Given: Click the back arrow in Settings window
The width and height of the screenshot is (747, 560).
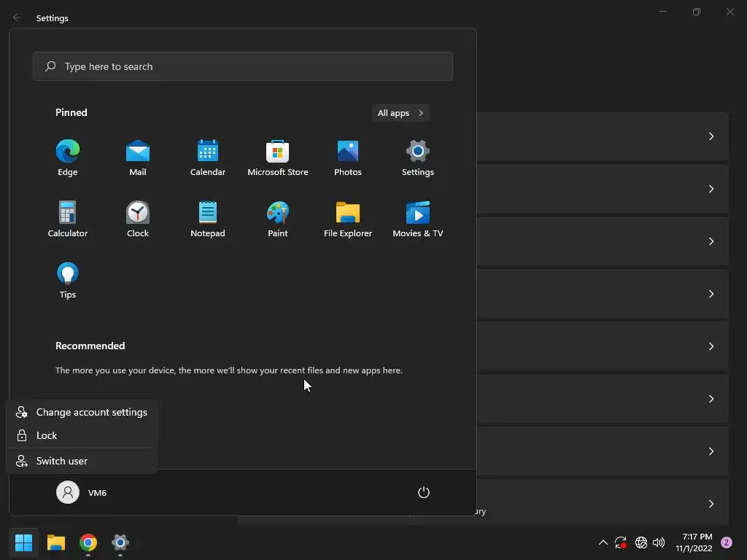Looking at the screenshot, I should click(x=17, y=17).
